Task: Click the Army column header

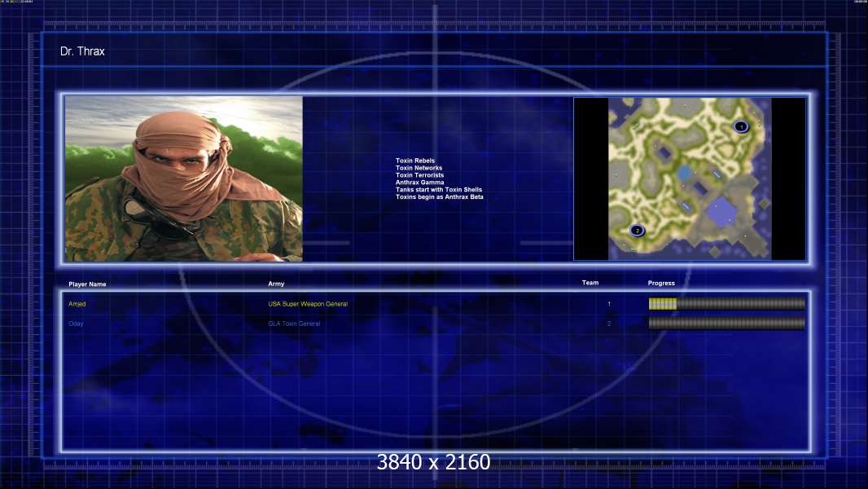Action: tap(276, 284)
